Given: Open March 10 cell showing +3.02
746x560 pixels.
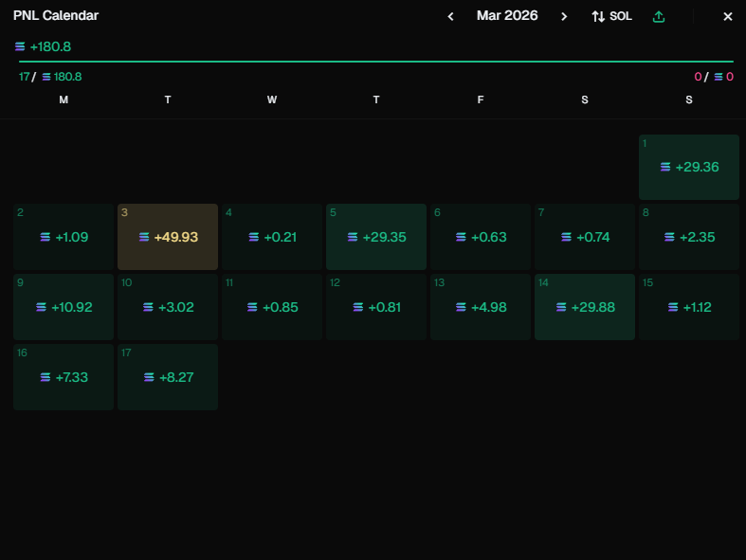Looking at the screenshot, I should pyautogui.click(x=168, y=307).
